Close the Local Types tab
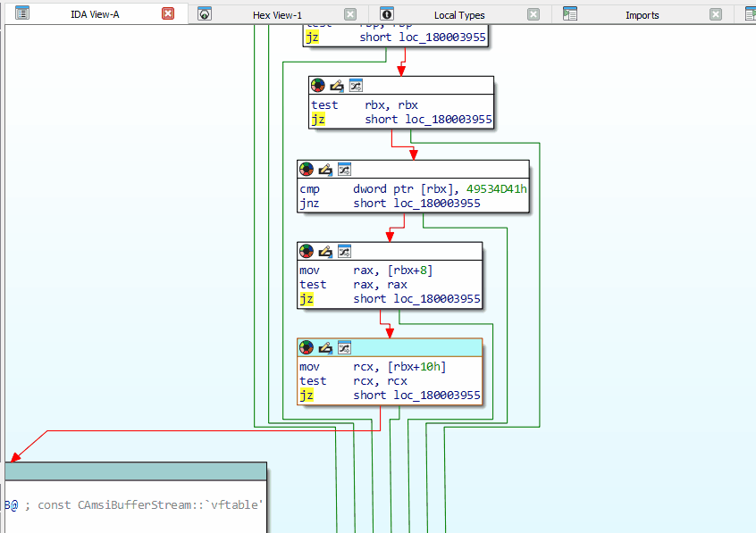 [x=533, y=14]
